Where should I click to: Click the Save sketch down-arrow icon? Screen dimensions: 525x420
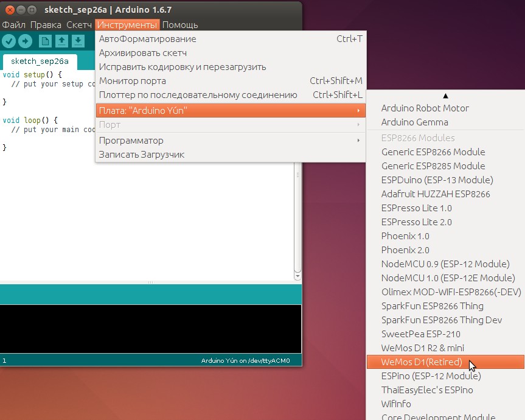[77, 41]
